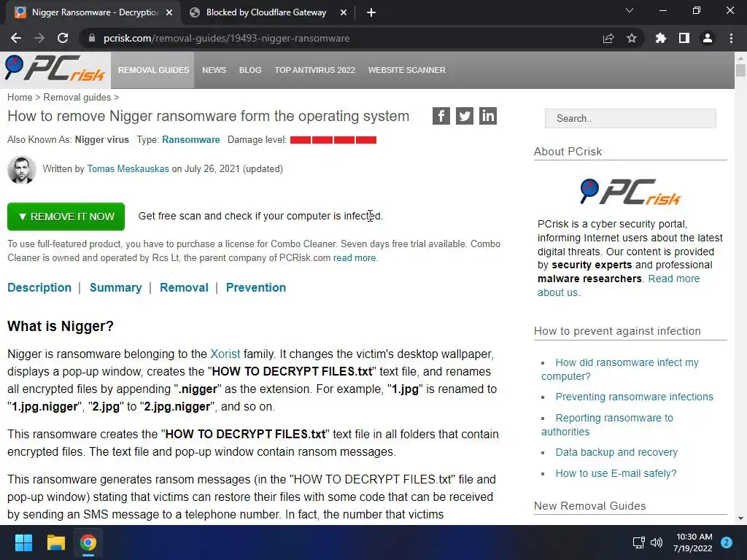The width and height of the screenshot is (747, 560).
Task: Open File Explorer from taskbar
Action: pyautogui.click(x=55, y=542)
